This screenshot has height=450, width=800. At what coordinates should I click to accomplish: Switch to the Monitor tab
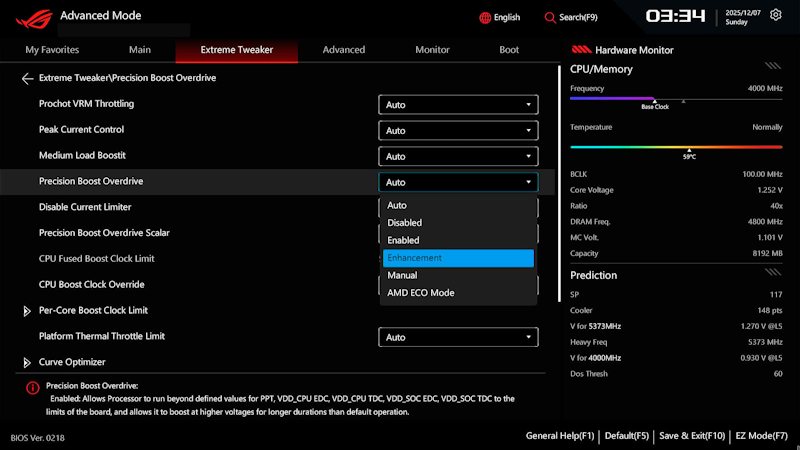432,50
